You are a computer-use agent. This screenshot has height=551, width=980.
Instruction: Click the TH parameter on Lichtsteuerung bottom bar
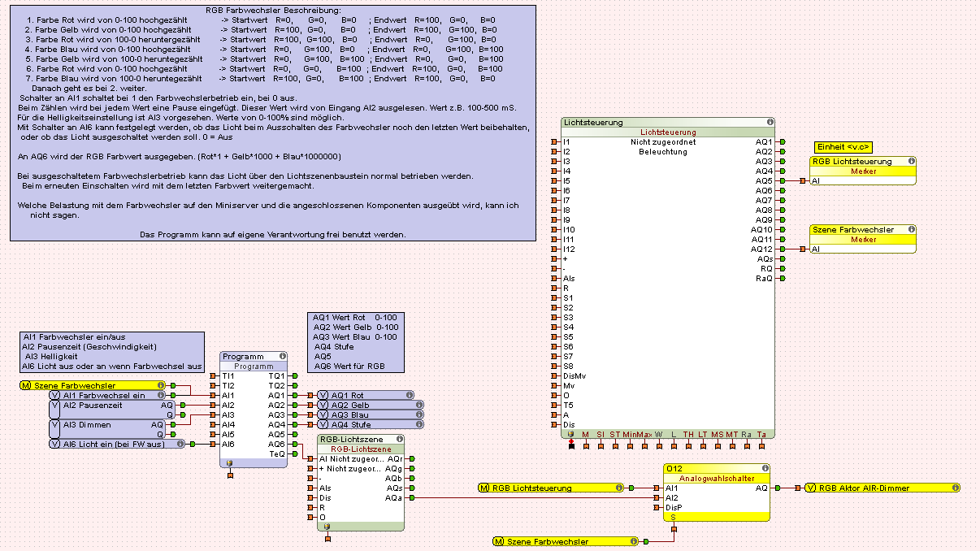point(688,436)
